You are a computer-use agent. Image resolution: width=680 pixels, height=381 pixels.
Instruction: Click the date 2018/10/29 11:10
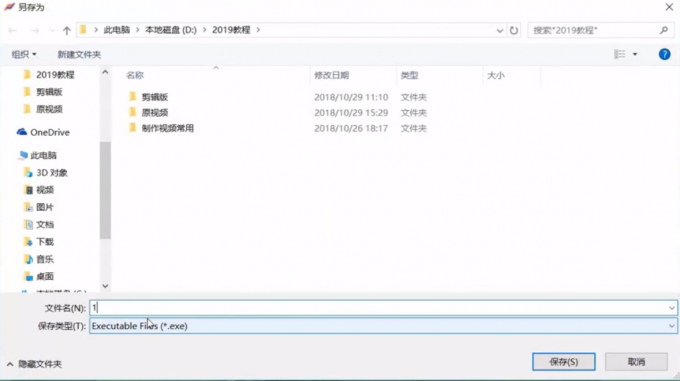click(351, 97)
